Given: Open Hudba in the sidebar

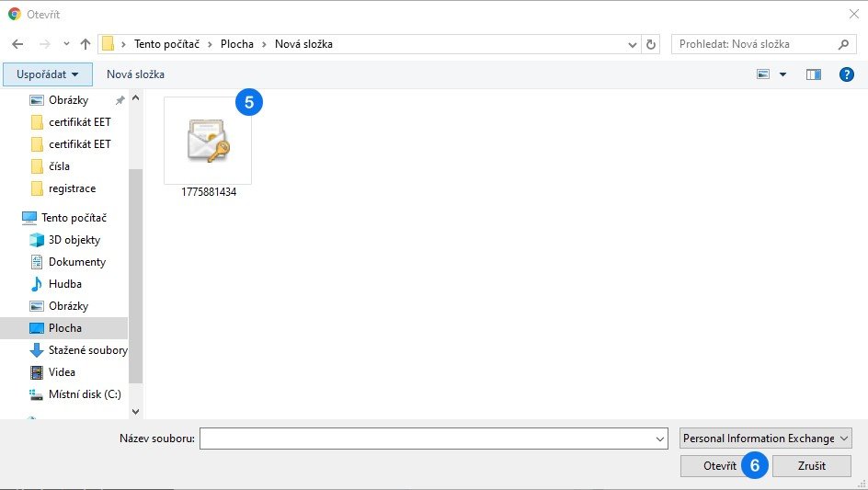Looking at the screenshot, I should point(64,284).
